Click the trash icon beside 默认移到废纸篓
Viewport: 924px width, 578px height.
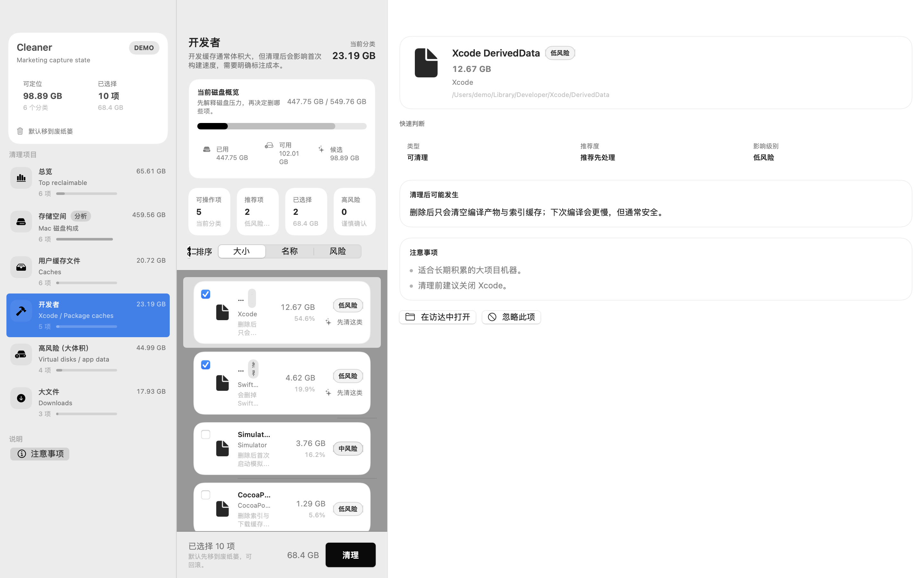(x=20, y=131)
